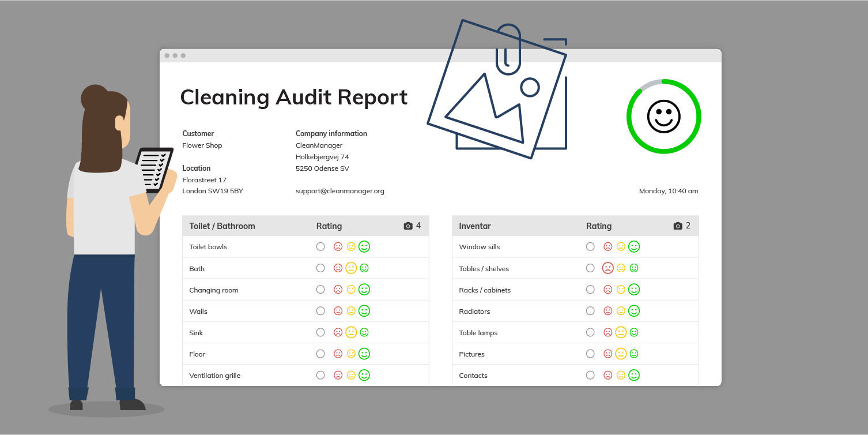Screen dimensions: 868x435
Task: Select the green smiley rating for Changing room
Action: (364, 289)
